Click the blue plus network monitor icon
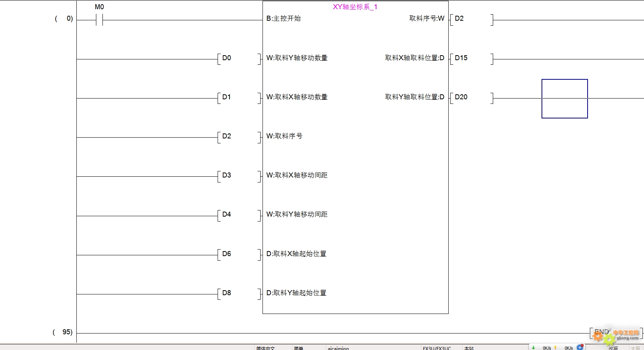This screenshot has height=350, width=644. tap(580, 347)
